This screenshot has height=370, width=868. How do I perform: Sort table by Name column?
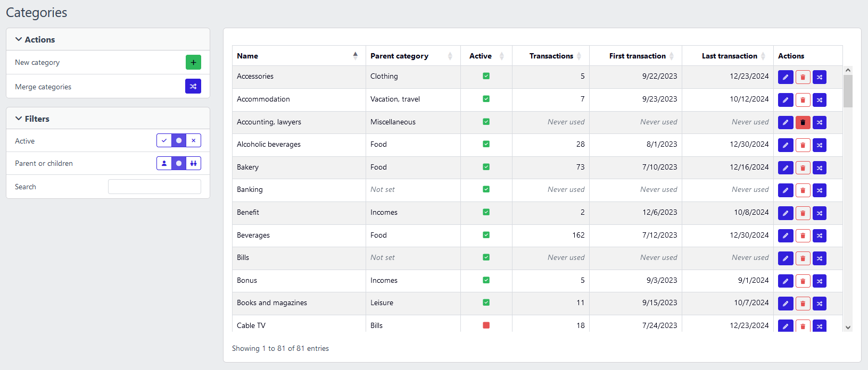[x=299, y=56]
